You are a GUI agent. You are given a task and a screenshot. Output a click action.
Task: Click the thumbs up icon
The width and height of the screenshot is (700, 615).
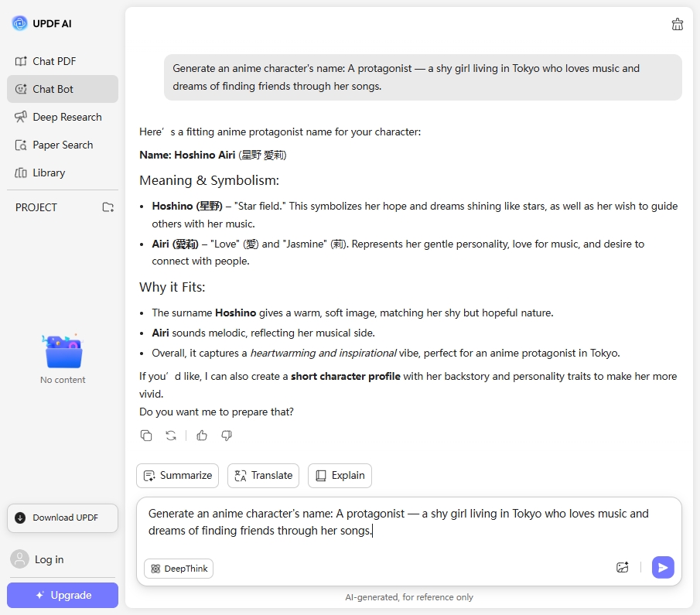202,436
